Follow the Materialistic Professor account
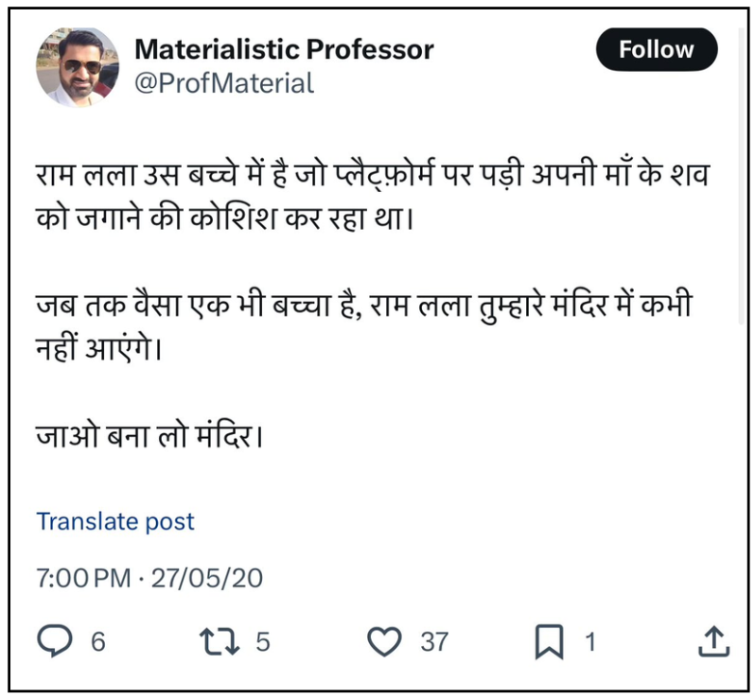Viewport: 755px width, 700px height. pos(657,49)
